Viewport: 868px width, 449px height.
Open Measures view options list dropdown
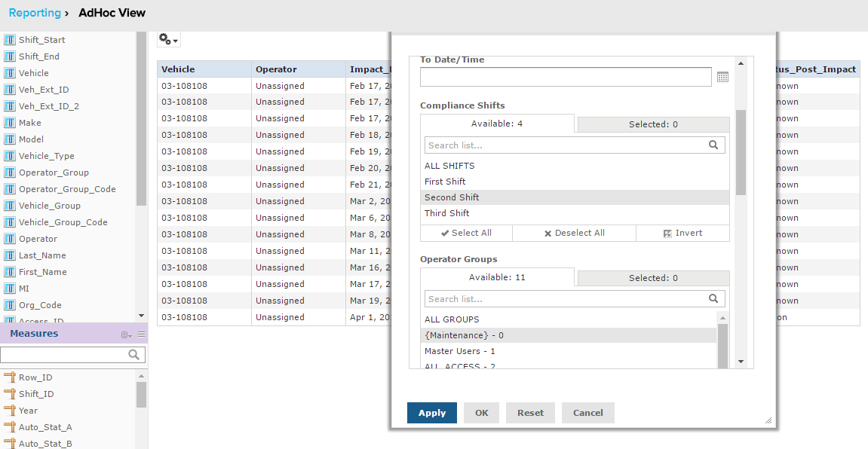tap(127, 334)
